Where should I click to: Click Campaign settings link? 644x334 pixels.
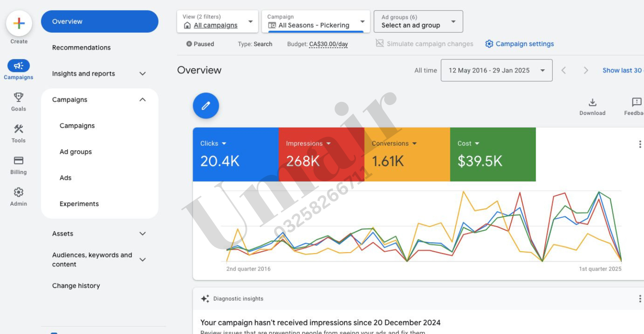pos(525,44)
